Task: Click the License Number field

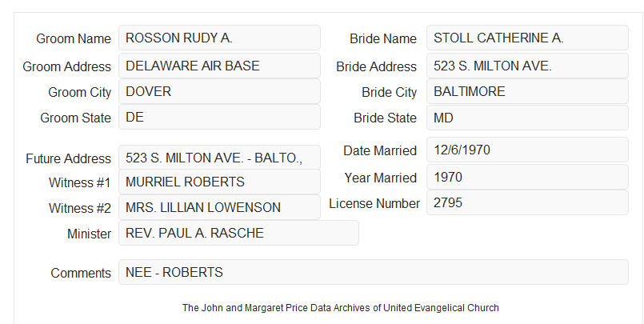Action: pos(527,202)
